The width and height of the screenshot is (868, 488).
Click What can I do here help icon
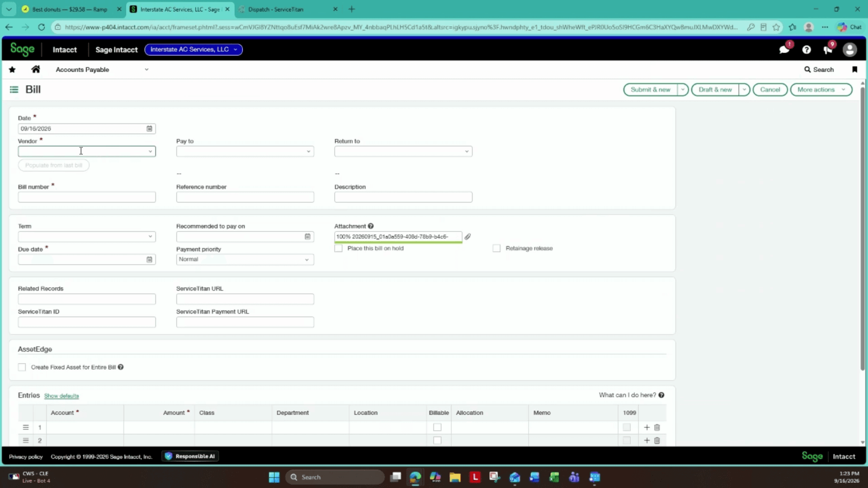coord(661,395)
